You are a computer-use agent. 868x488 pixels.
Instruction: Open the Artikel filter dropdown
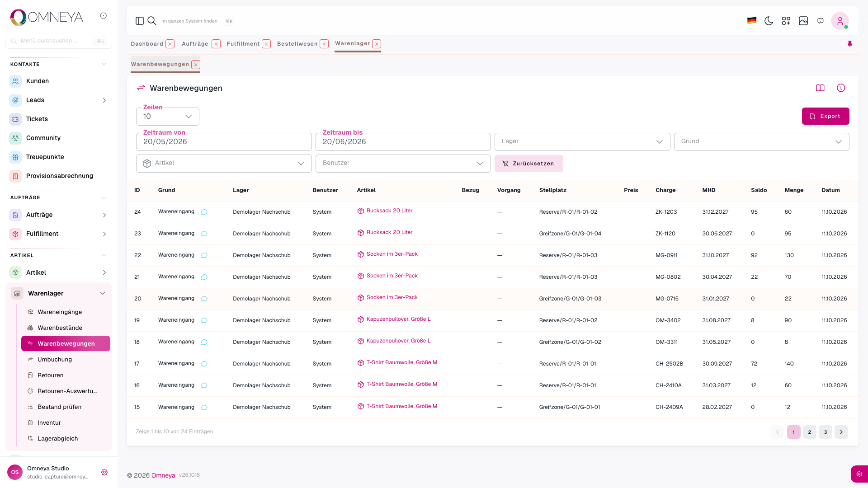coord(224,164)
